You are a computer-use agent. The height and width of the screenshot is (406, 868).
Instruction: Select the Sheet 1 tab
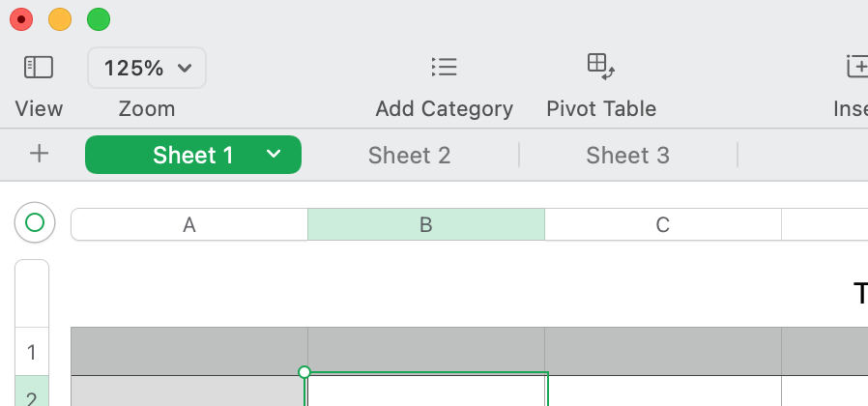pos(192,156)
